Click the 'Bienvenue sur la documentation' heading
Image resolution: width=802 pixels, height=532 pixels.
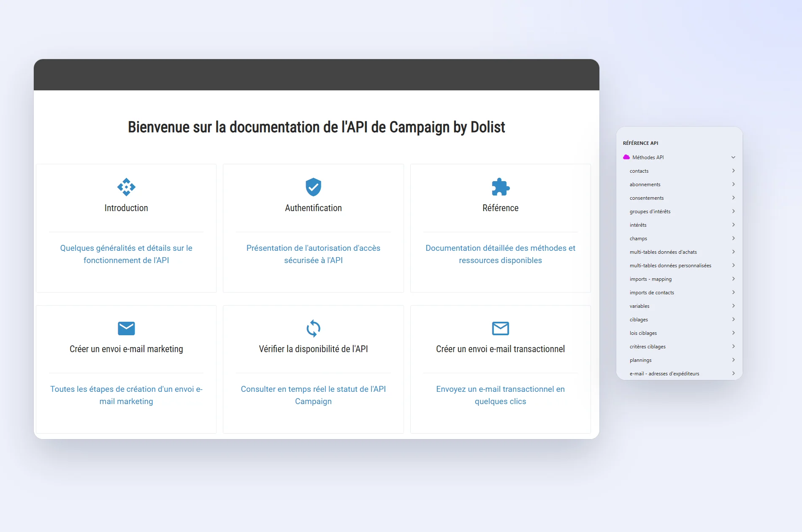(x=317, y=127)
